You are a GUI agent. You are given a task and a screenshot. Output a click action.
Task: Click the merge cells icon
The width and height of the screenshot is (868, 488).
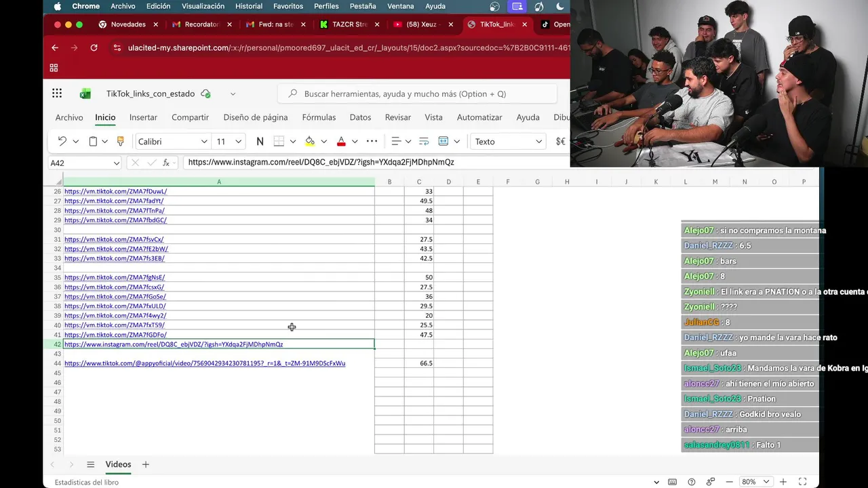443,141
